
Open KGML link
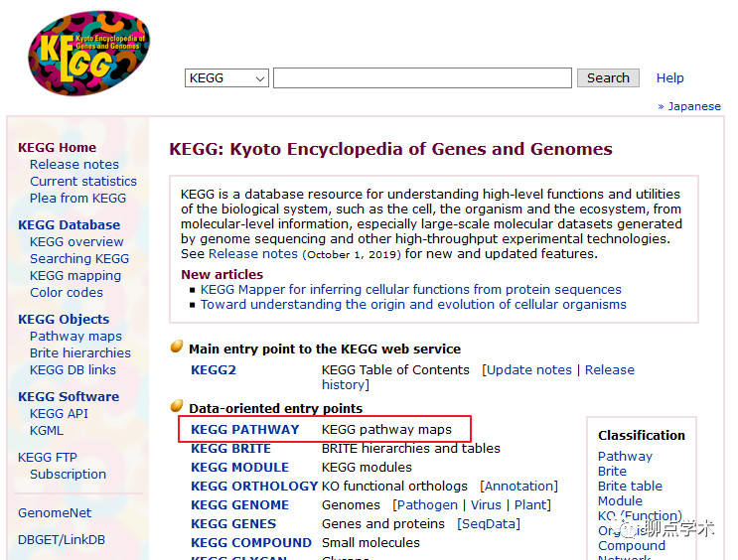(46, 431)
